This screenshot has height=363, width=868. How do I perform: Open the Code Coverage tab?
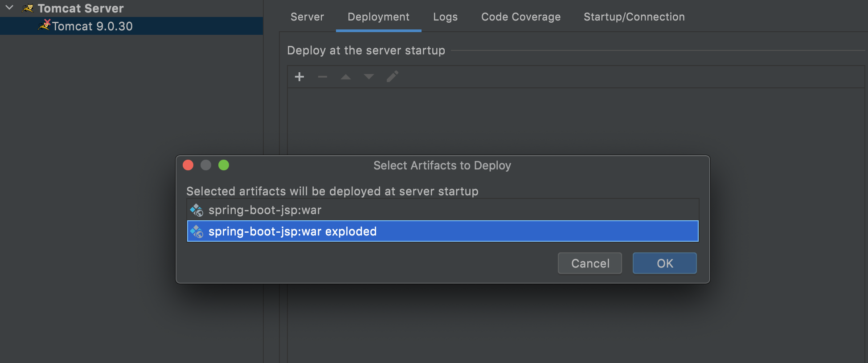point(521,17)
